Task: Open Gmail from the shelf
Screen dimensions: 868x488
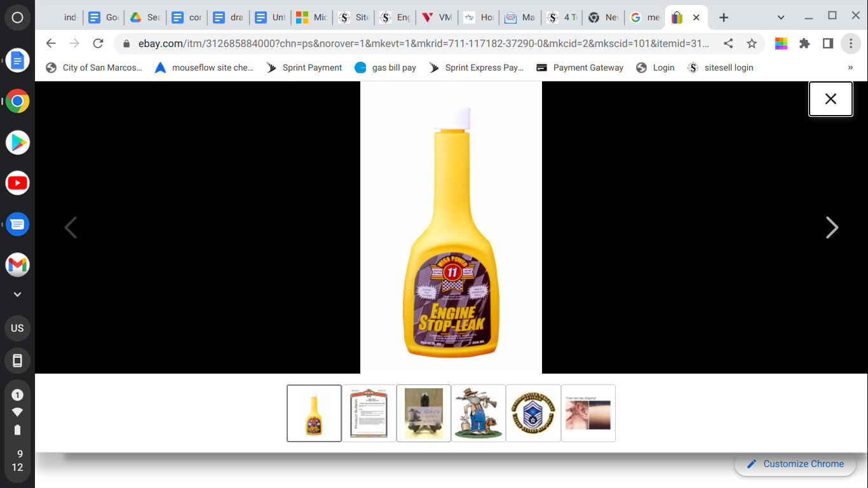Action: pyautogui.click(x=17, y=264)
